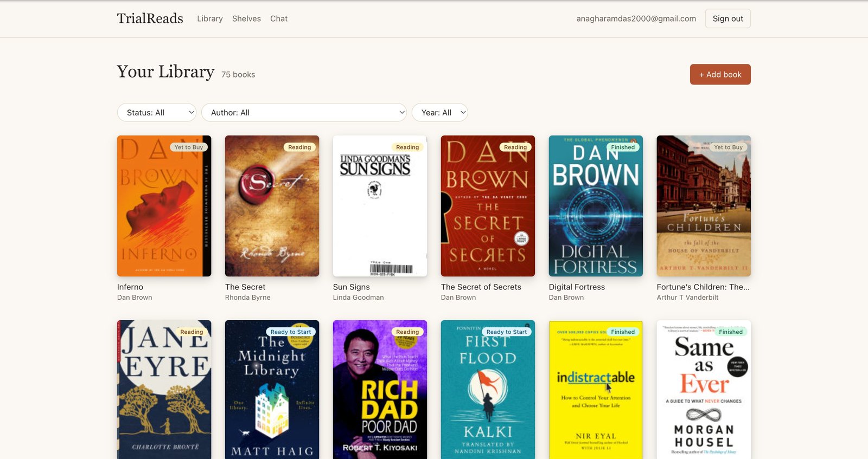The width and height of the screenshot is (868, 459).
Task: Click the 'Finished' badge on Same as Ever
Action: coord(731,332)
